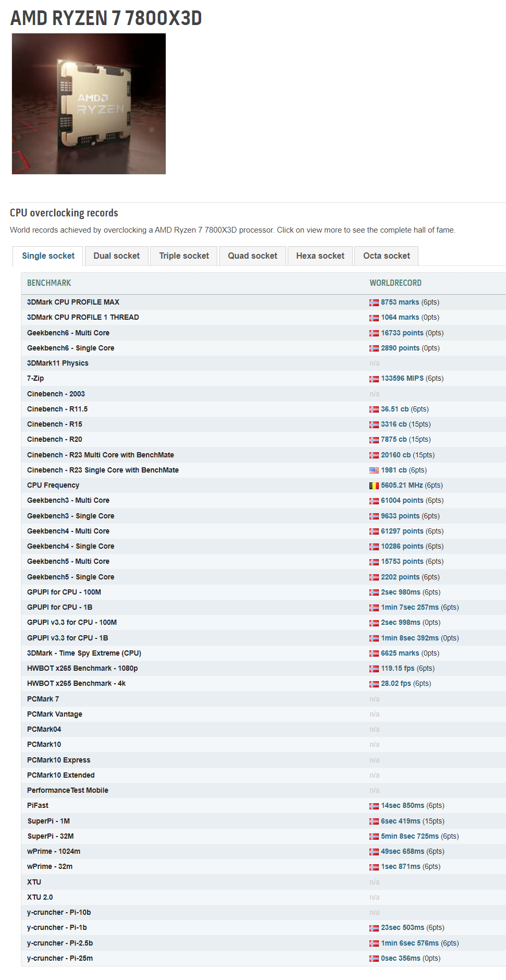This screenshot has width=506, height=980.
Task: Select the Single socket tab
Action: [48, 256]
